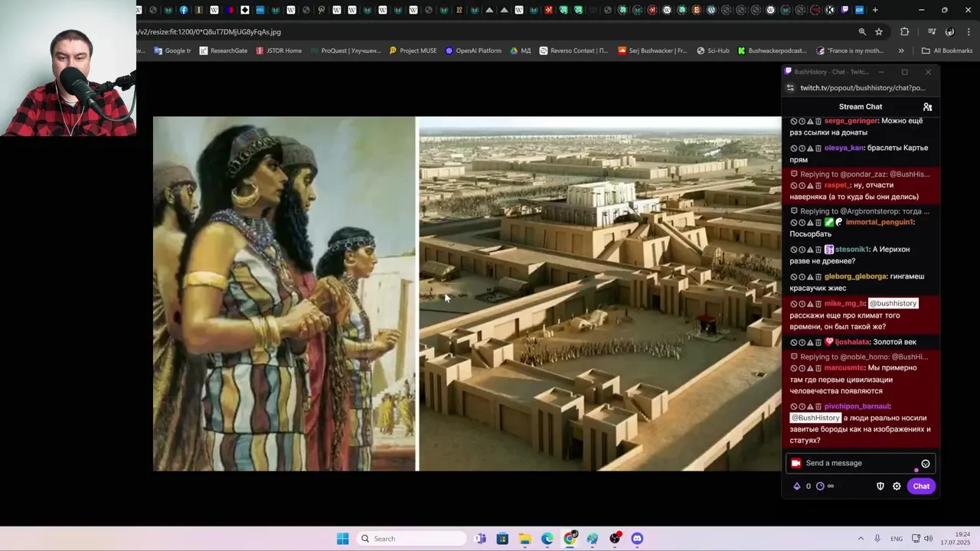
Task: Open ResearchGate bookmark
Action: 224,51
